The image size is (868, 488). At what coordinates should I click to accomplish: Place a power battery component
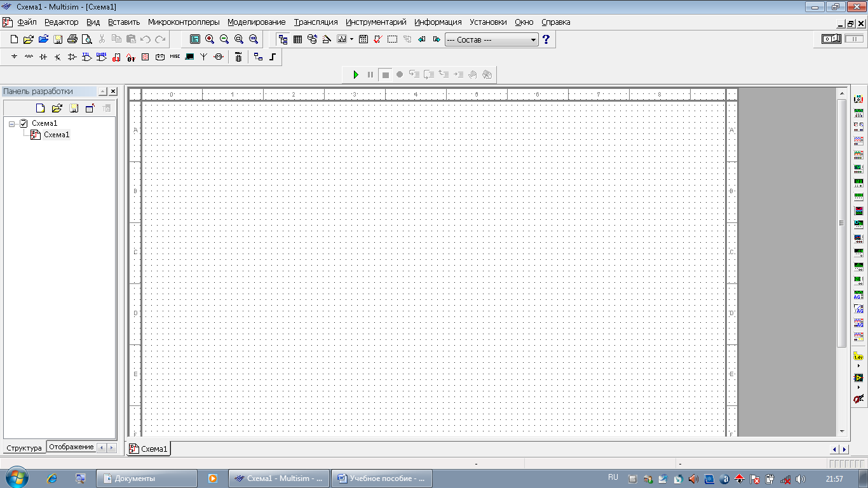coord(160,57)
